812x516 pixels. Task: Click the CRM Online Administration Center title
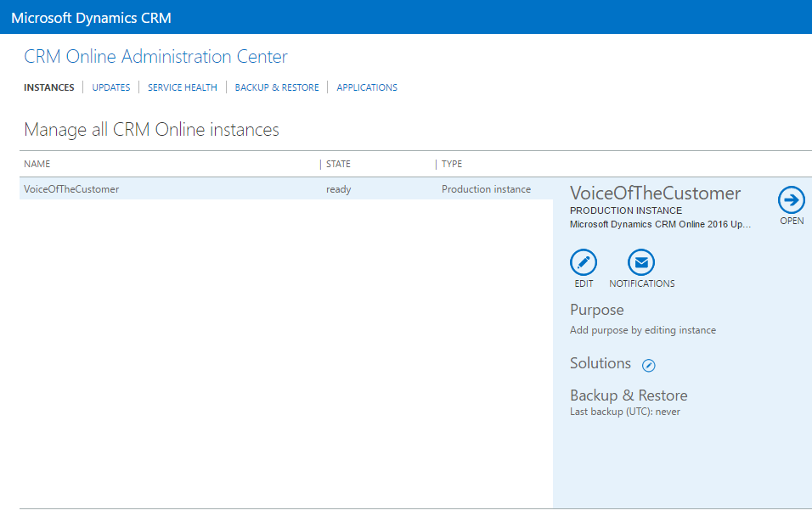(x=155, y=57)
